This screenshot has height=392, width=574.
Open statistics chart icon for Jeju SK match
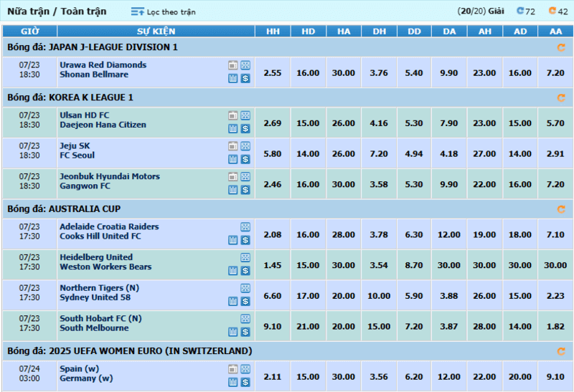tap(232, 159)
